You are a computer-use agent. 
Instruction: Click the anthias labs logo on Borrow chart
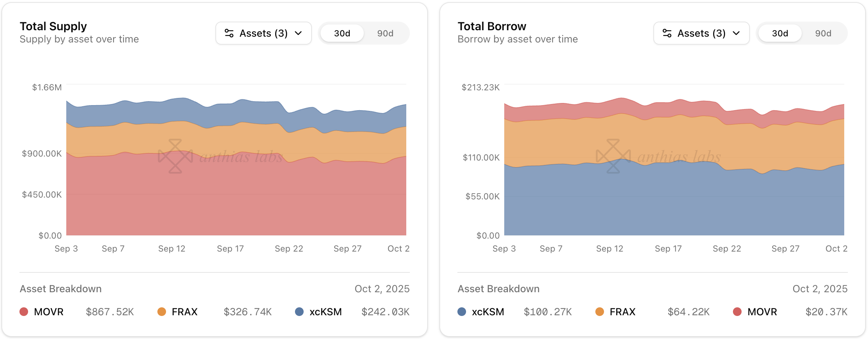click(613, 156)
